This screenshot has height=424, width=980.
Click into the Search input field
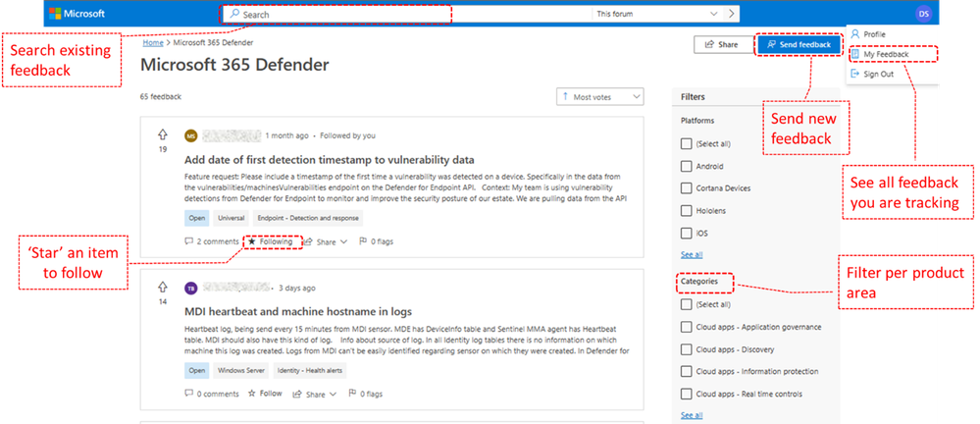406,14
